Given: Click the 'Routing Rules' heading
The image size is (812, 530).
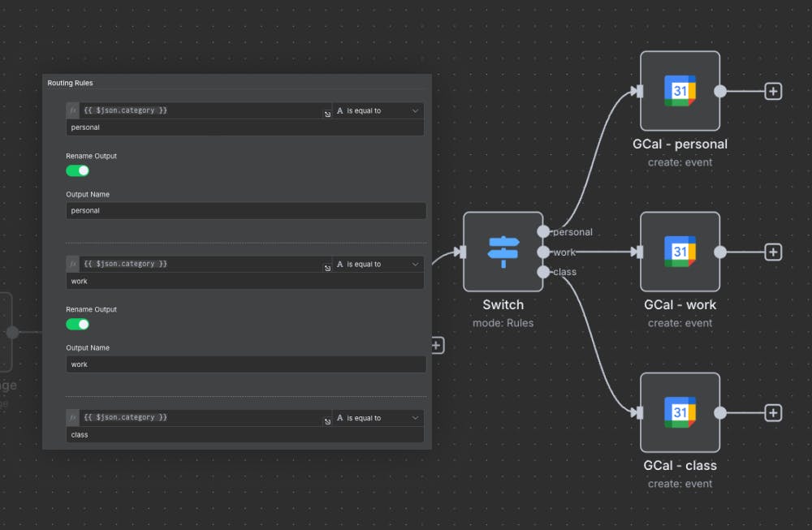Looking at the screenshot, I should (71, 83).
